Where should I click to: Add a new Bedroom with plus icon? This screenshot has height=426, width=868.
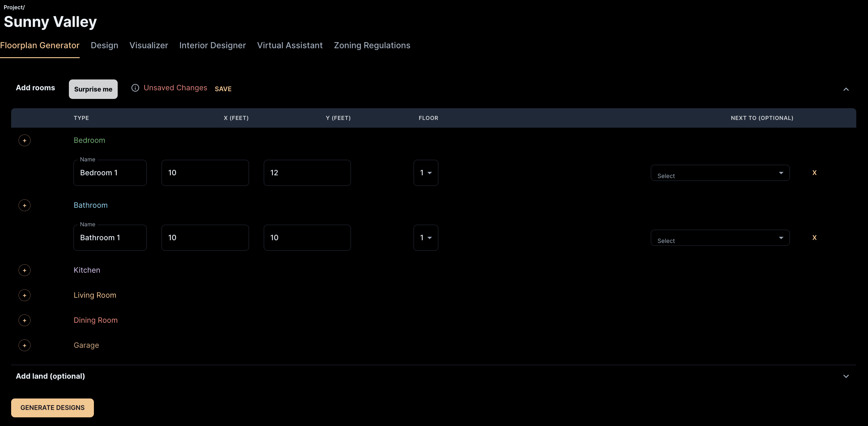click(x=24, y=140)
